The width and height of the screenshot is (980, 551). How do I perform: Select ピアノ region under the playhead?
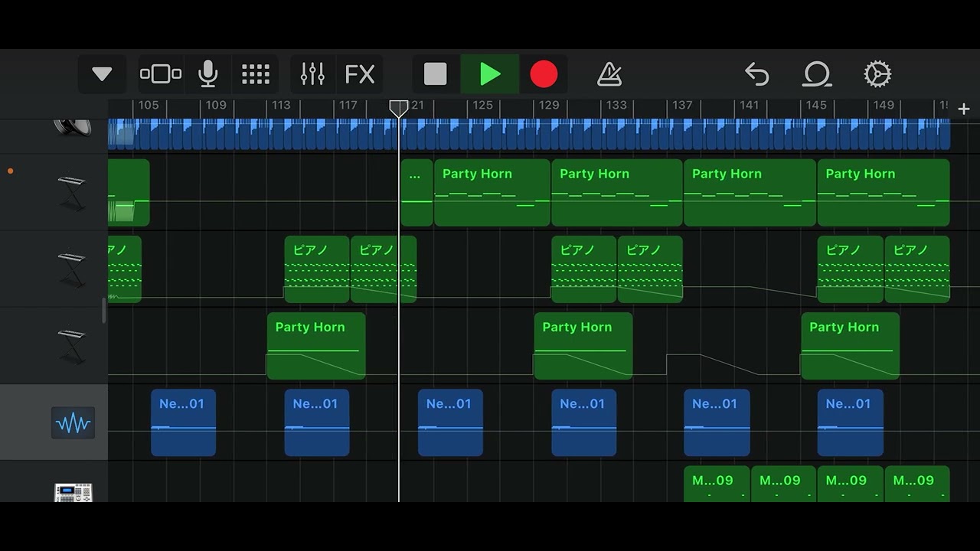coord(384,269)
